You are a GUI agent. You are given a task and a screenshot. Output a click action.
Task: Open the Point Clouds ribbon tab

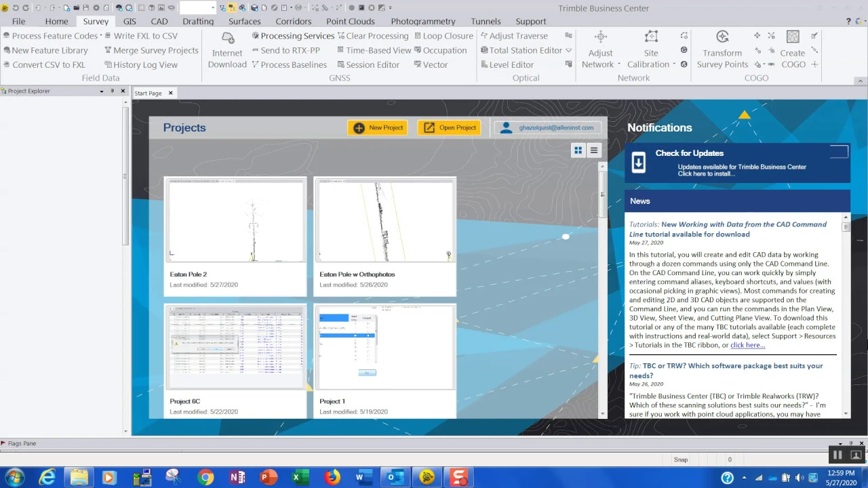[351, 22]
